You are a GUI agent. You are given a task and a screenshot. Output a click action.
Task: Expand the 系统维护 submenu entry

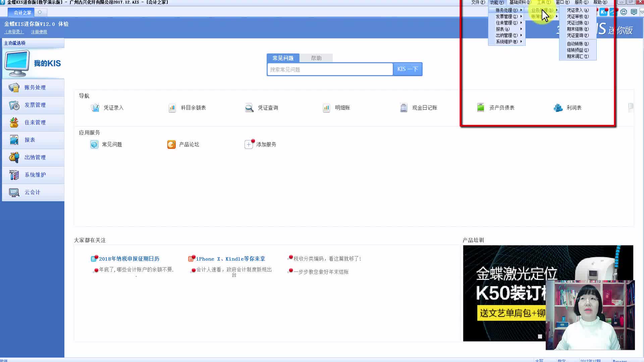506,42
